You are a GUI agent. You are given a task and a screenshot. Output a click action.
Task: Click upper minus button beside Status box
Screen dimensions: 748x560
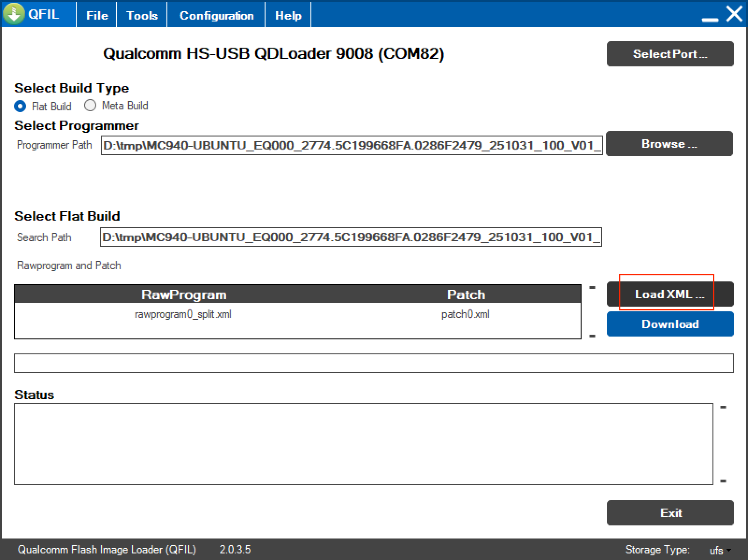[x=723, y=408]
